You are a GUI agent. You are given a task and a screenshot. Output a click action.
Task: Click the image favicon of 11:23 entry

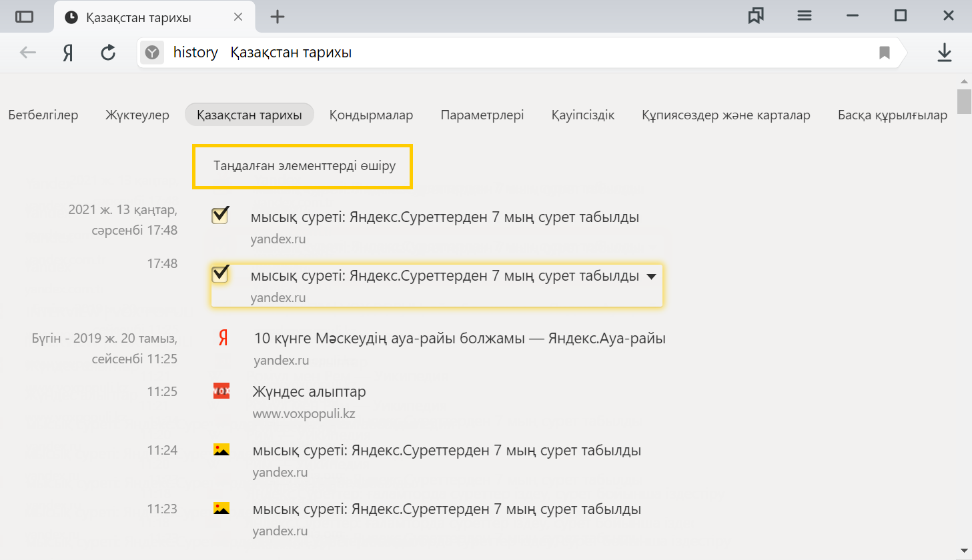(x=221, y=509)
